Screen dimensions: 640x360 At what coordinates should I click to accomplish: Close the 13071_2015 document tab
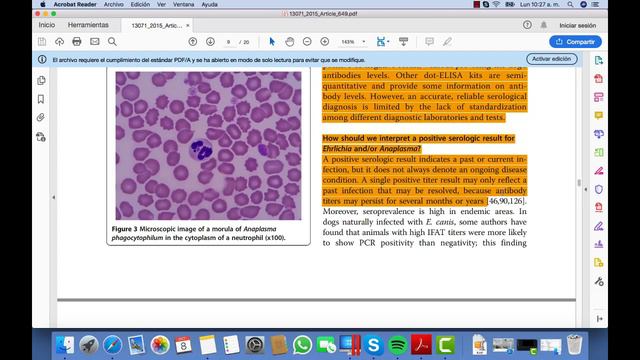click(x=188, y=25)
